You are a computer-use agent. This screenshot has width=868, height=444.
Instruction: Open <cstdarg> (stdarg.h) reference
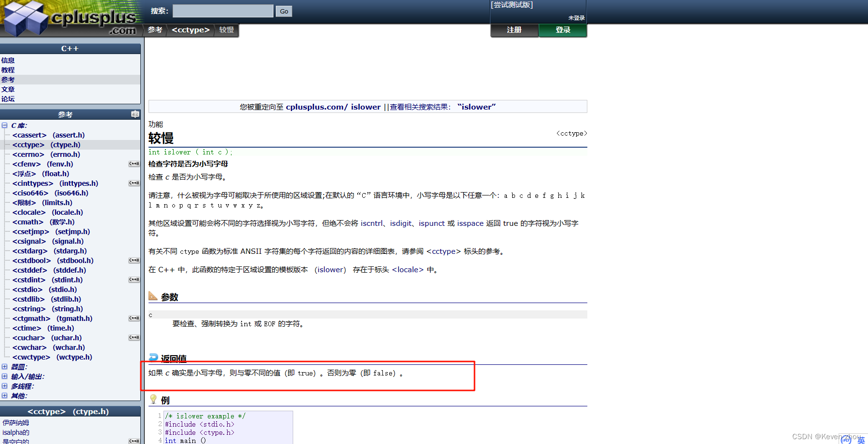pyautogui.click(x=50, y=251)
